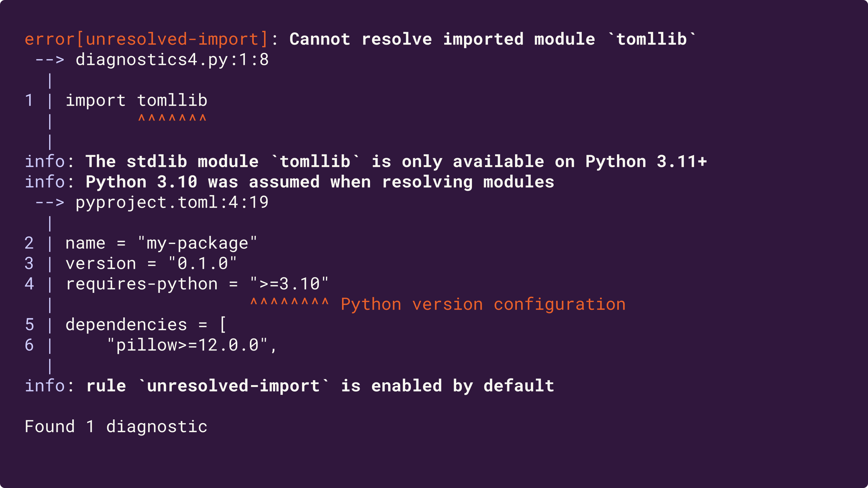Click the name = "my-package" line

point(161,243)
